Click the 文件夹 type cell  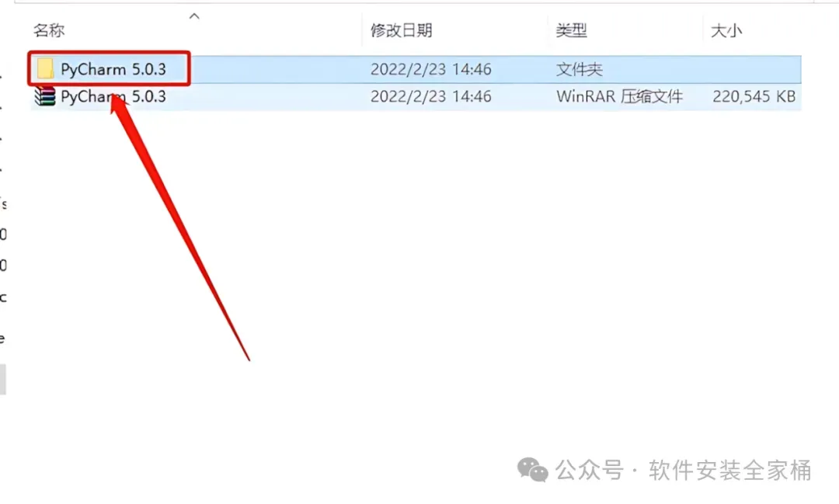[x=580, y=69]
